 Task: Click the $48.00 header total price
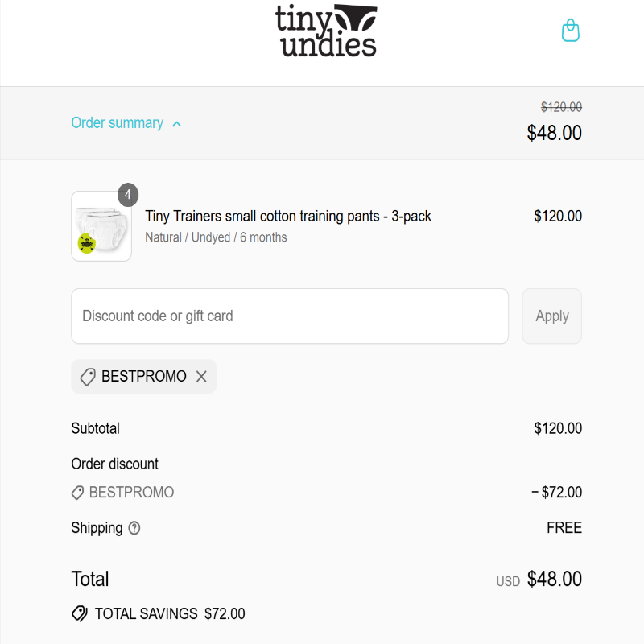point(554,133)
